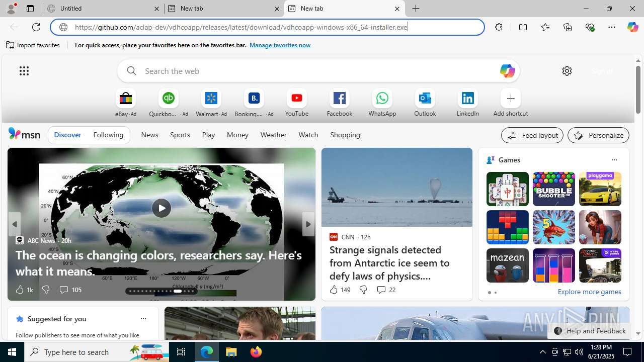Open the Tab actions menu icon
Screen dimensions: 644x362
(x=30, y=9)
